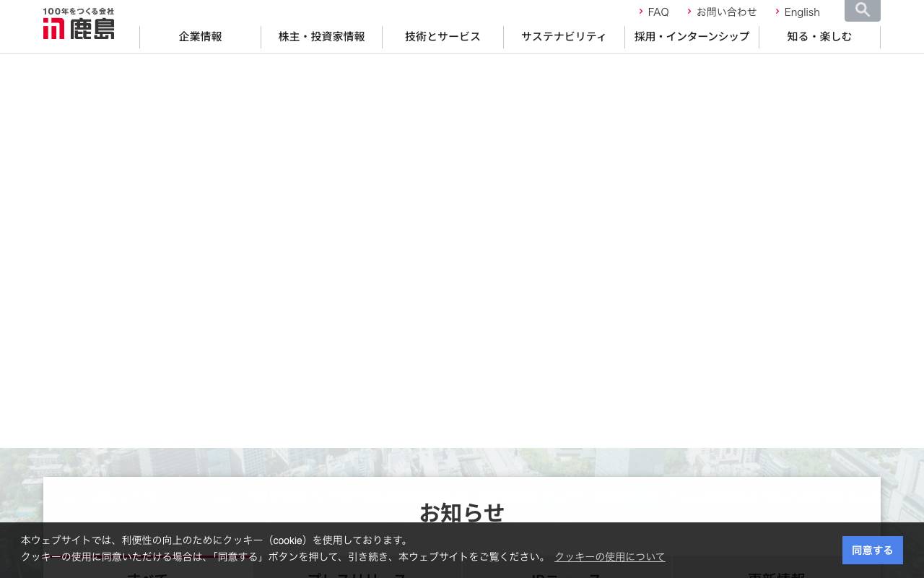Switch to the 更新情報 tab
Screen dimensions: 924x578
click(775, 575)
